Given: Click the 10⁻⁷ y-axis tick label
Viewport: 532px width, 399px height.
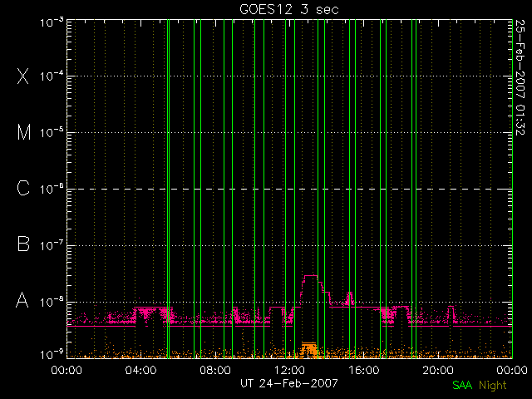Looking at the screenshot, I should pos(52,245).
